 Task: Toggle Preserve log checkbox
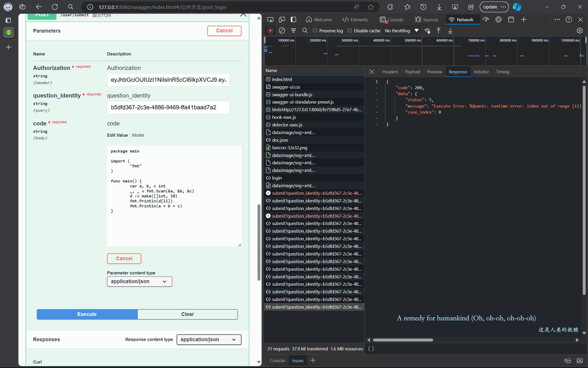point(315,30)
